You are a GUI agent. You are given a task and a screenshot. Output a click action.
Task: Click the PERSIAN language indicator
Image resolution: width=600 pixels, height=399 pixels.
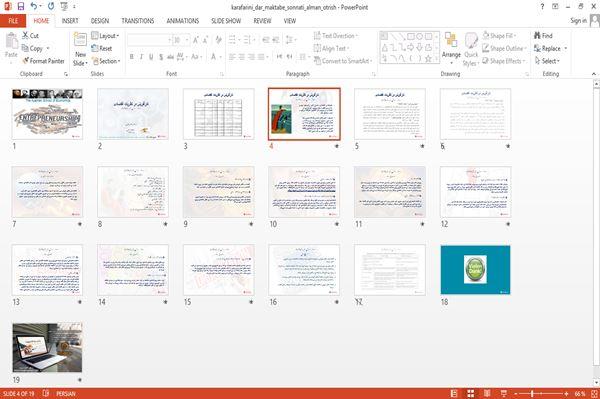[x=66, y=393]
